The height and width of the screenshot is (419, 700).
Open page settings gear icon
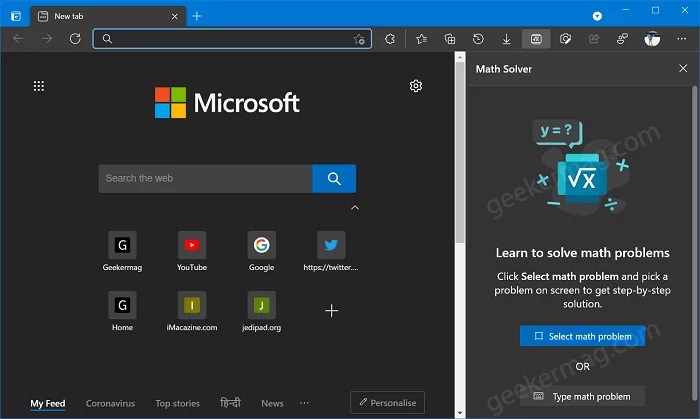click(x=416, y=86)
